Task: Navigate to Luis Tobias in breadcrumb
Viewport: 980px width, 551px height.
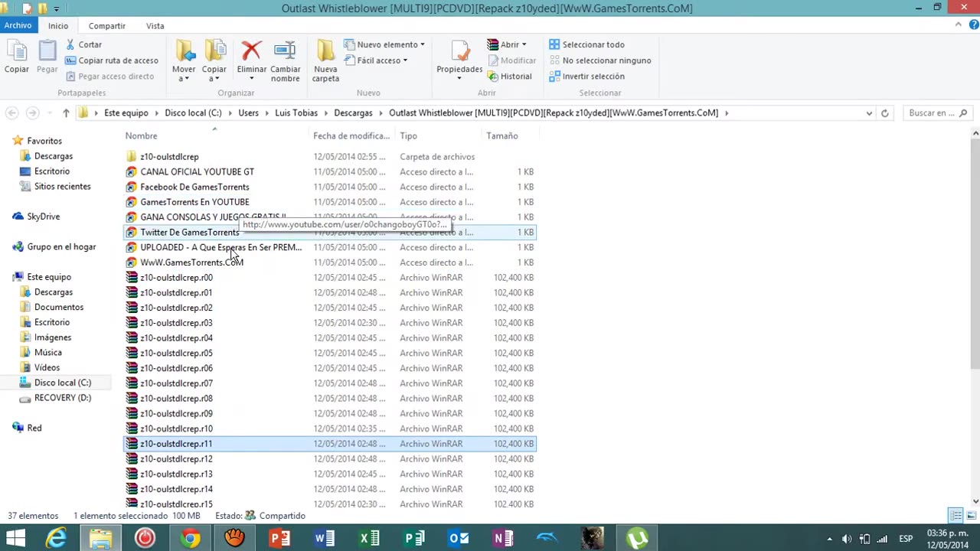Action: [x=296, y=113]
